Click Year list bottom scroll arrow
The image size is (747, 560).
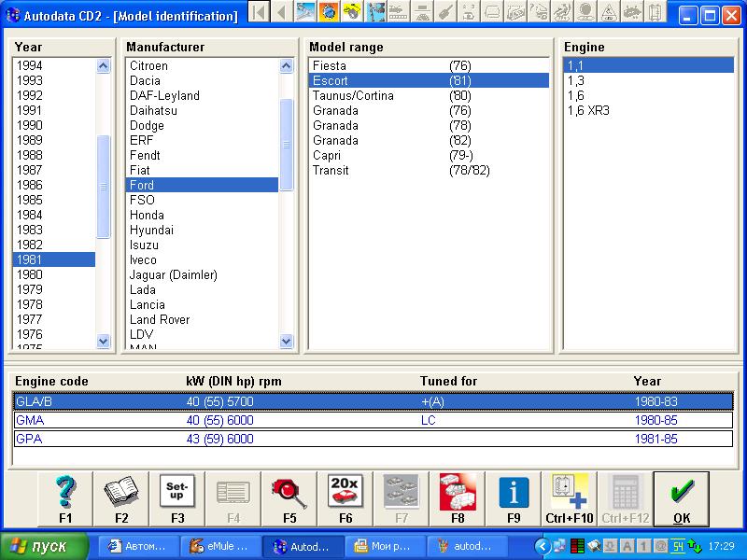pyautogui.click(x=104, y=341)
